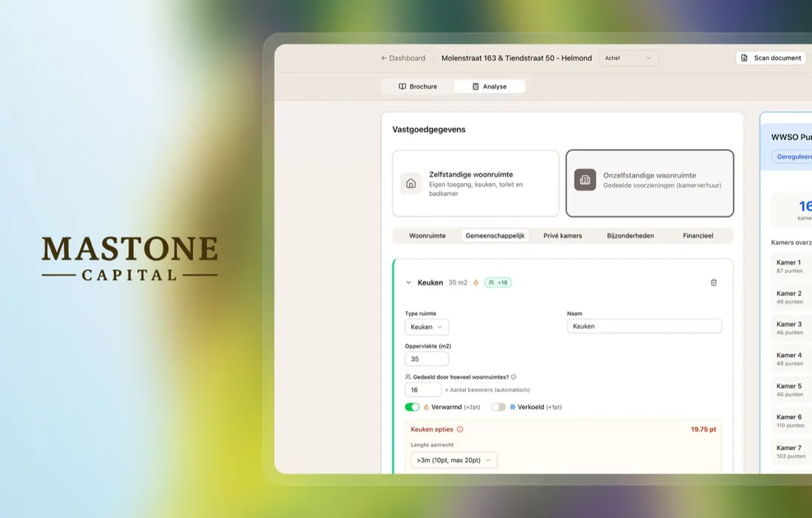Viewport: 812px width, 518px height.
Task: Click the flame icon next to 35 m2
Action: coord(476,283)
